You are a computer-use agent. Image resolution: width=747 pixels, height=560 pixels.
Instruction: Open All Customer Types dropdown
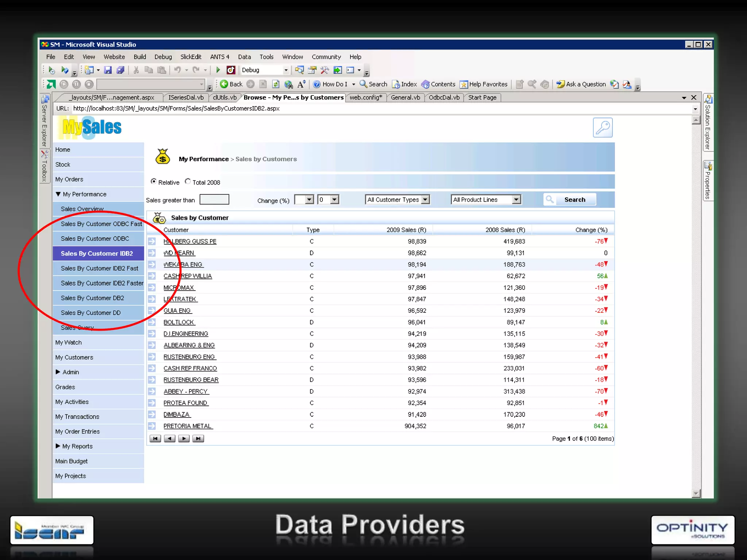[425, 199]
